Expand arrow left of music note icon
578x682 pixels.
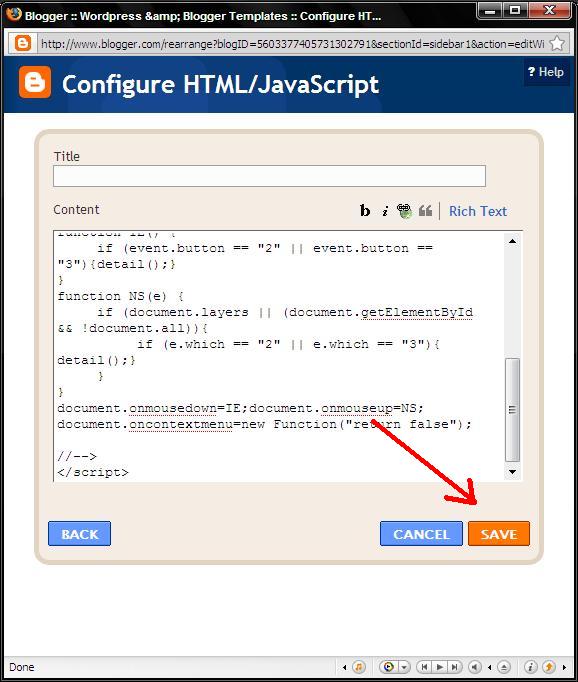344,667
